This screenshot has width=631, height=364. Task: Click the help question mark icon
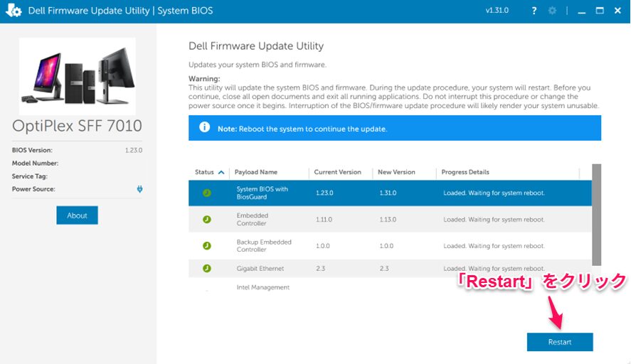coord(534,11)
